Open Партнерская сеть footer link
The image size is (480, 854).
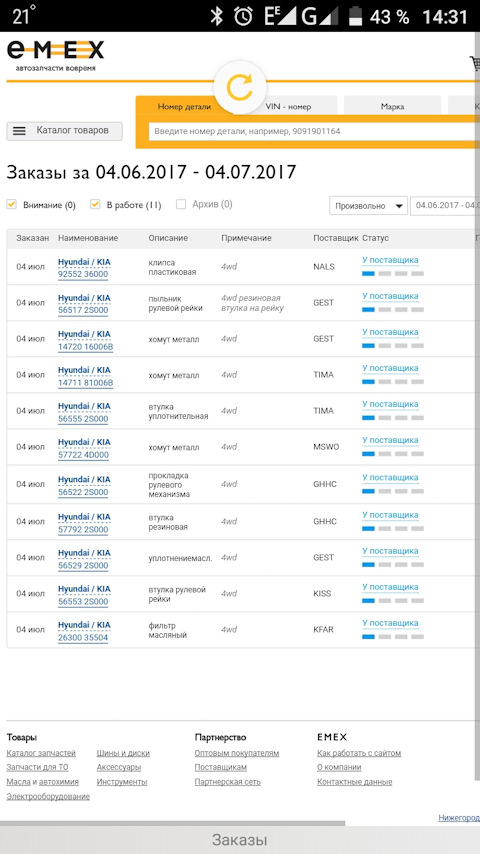[x=228, y=782]
